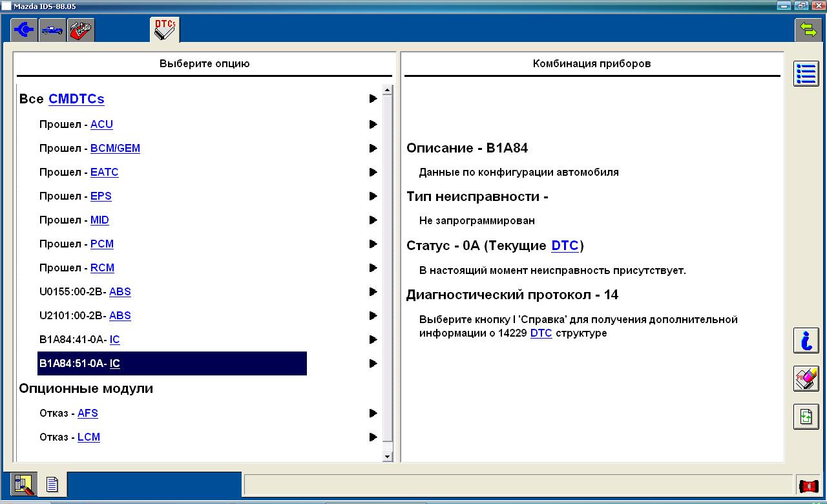Expand arrow on the PCM row
827x504 pixels.
coord(373,244)
